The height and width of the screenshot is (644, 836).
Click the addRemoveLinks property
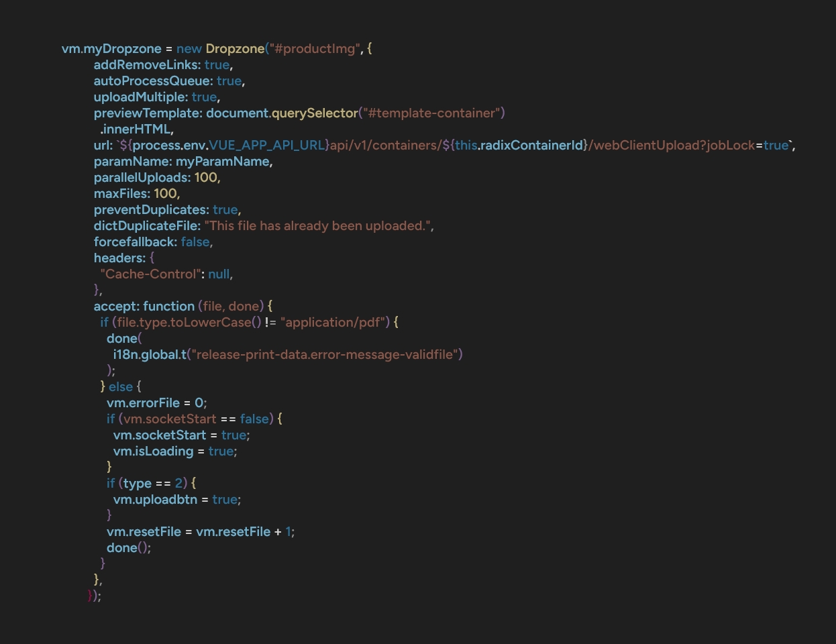point(146,65)
